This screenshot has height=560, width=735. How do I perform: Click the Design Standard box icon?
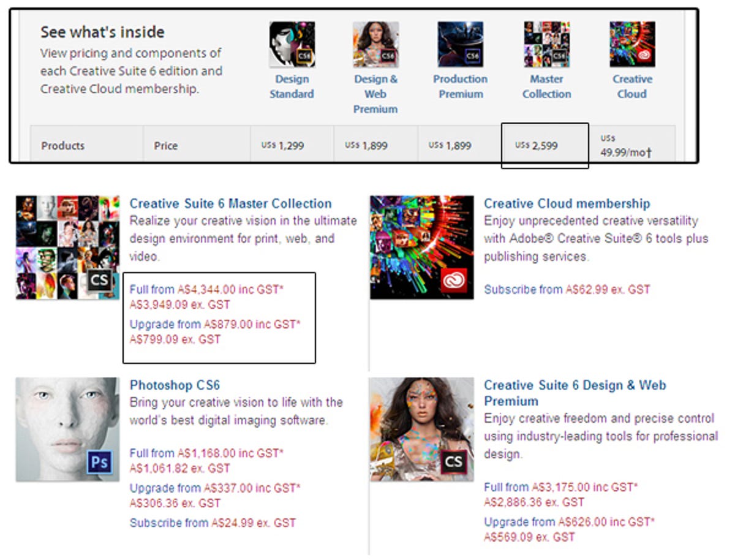pos(292,44)
